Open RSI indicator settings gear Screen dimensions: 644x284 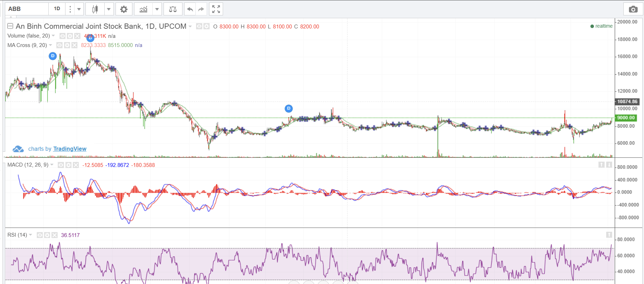click(47, 235)
